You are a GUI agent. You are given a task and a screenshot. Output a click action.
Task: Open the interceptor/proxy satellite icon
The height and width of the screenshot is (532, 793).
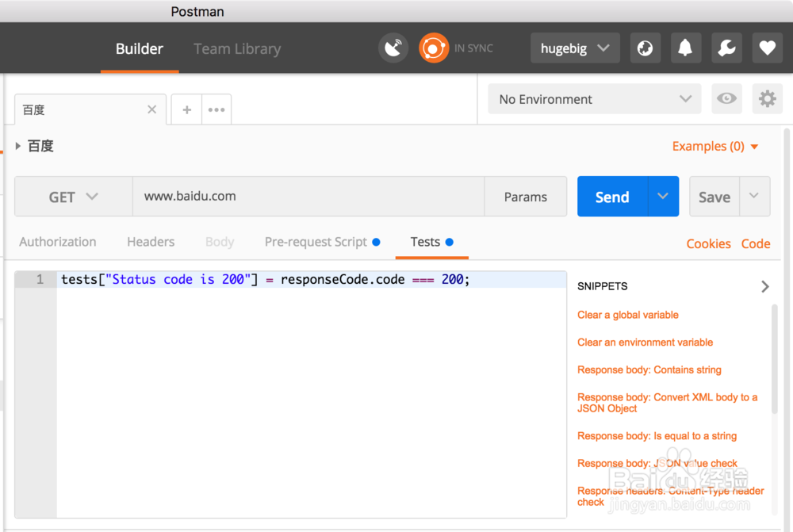pyautogui.click(x=393, y=48)
